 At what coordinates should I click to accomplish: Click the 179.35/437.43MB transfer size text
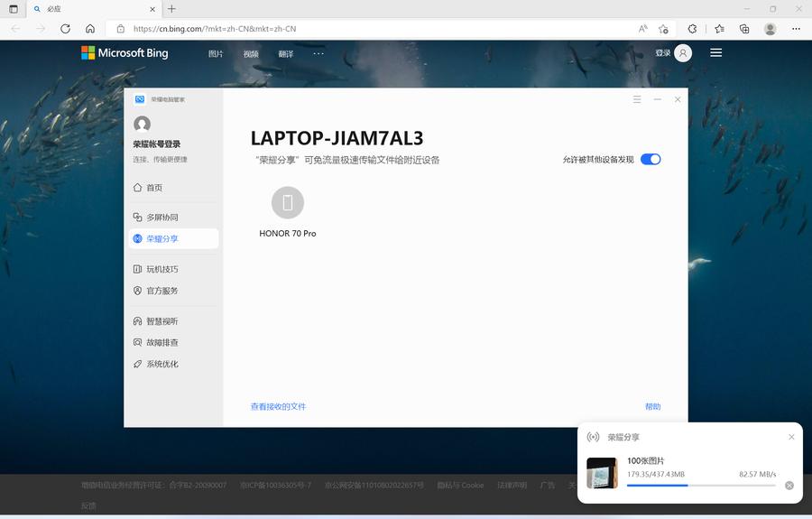point(656,474)
